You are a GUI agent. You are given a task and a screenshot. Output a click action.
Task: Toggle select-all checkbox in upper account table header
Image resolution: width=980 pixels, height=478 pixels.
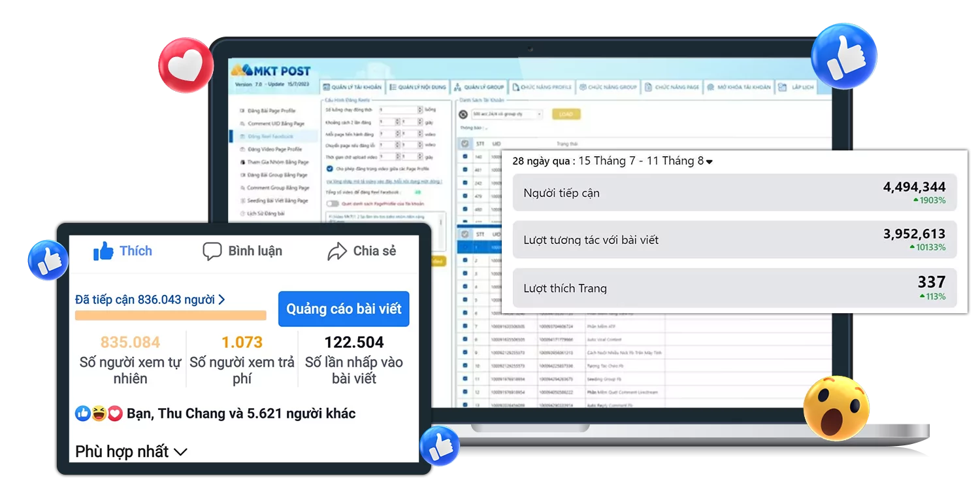click(x=465, y=144)
